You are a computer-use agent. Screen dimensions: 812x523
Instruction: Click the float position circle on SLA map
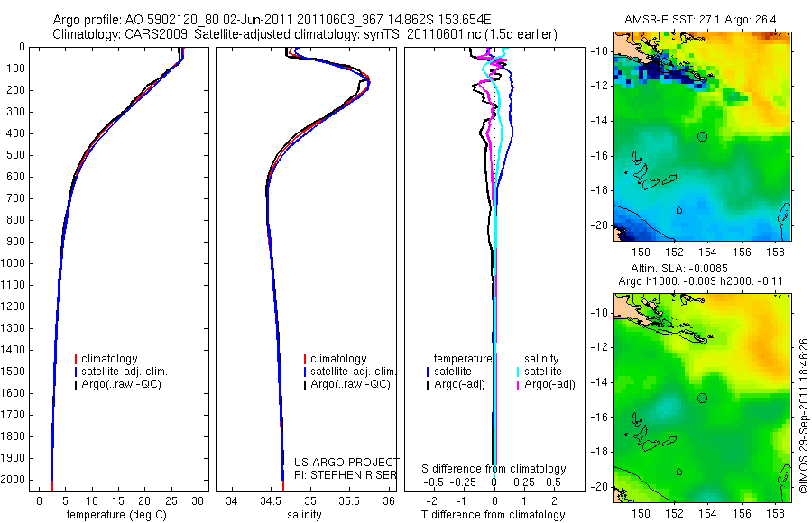702,399
